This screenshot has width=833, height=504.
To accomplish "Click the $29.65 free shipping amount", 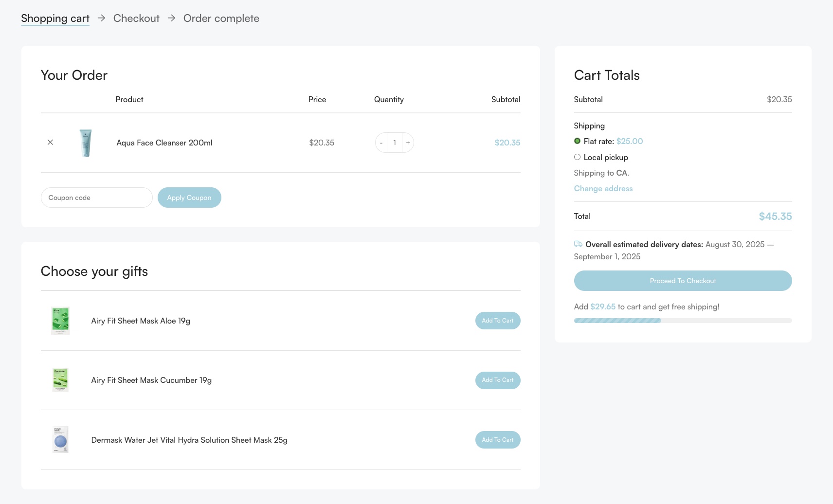I will tap(603, 307).
